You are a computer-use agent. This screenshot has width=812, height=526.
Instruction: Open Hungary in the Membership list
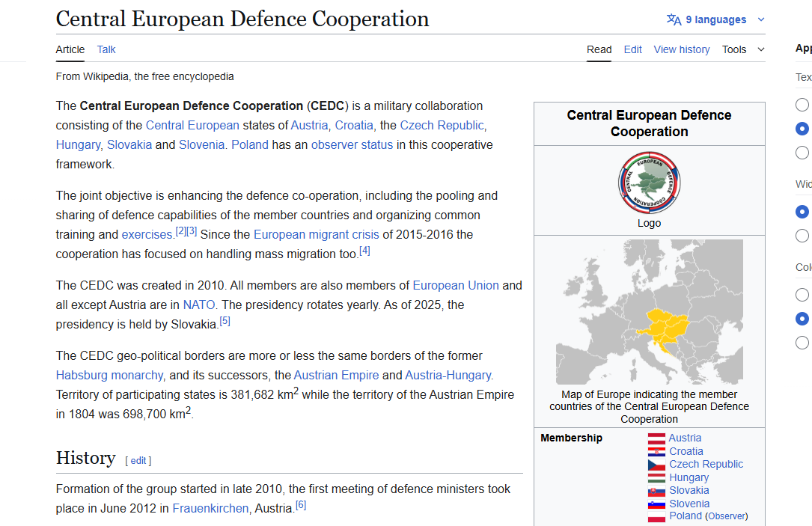689,477
